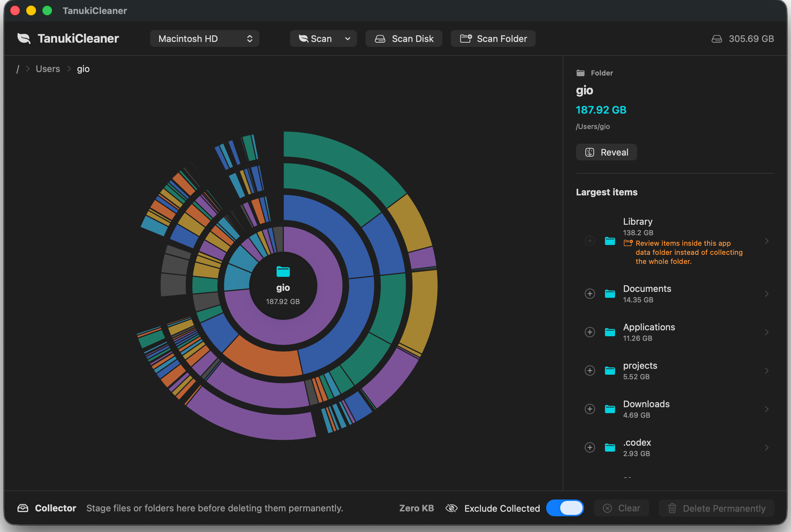
Task: Toggle the Exclude Collected switch
Action: click(x=565, y=508)
